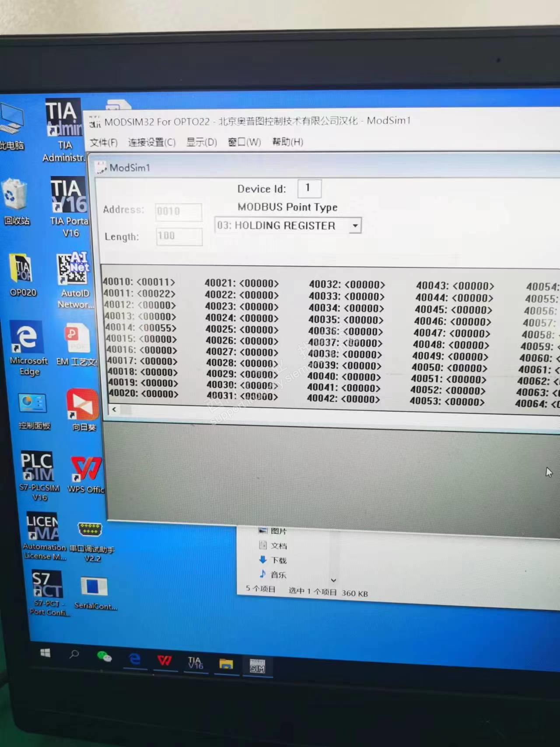Launch the 向日葵 remote desktop app
560x747 pixels.
pyautogui.click(x=83, y=410)
